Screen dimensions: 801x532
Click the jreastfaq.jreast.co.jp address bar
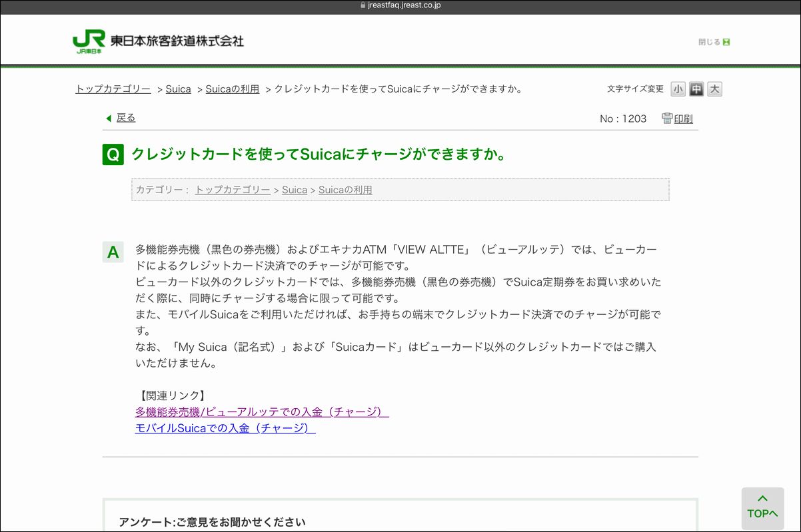(x=400, y=5)
